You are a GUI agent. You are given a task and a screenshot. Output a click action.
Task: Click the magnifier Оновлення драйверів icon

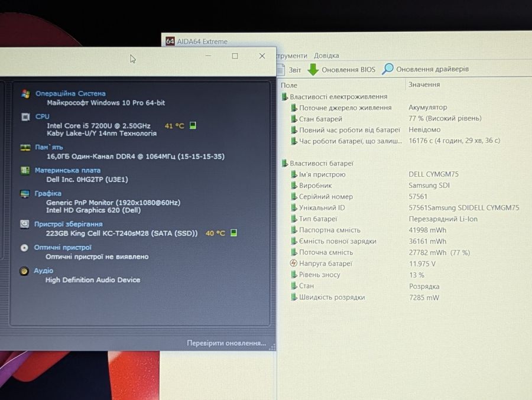point(387,69)
